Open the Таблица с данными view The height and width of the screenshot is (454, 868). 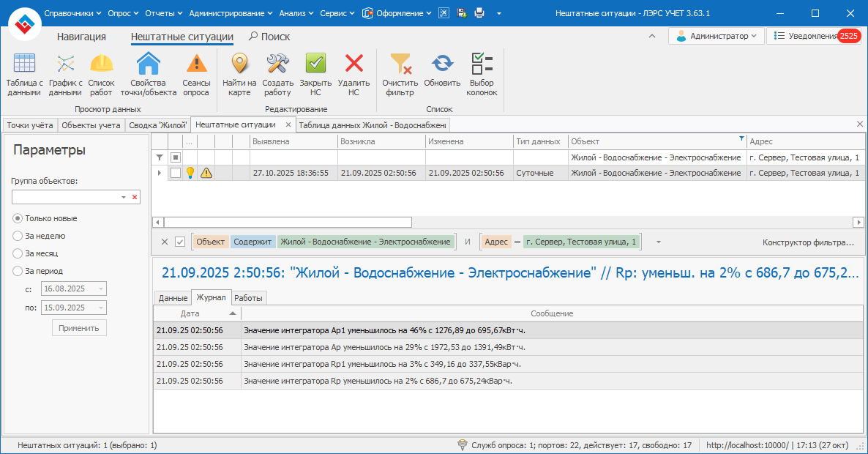[x=24, y=75]
